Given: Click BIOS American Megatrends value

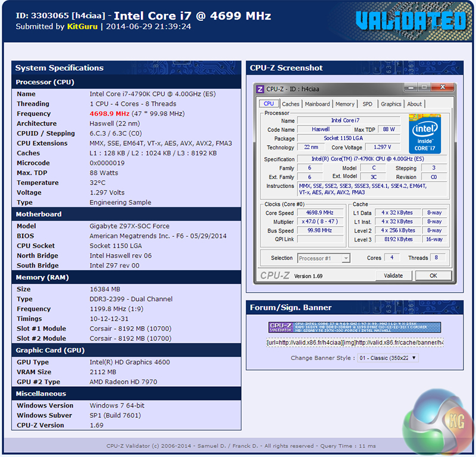Looking at the screenshot, I should (x=158, y=236).
